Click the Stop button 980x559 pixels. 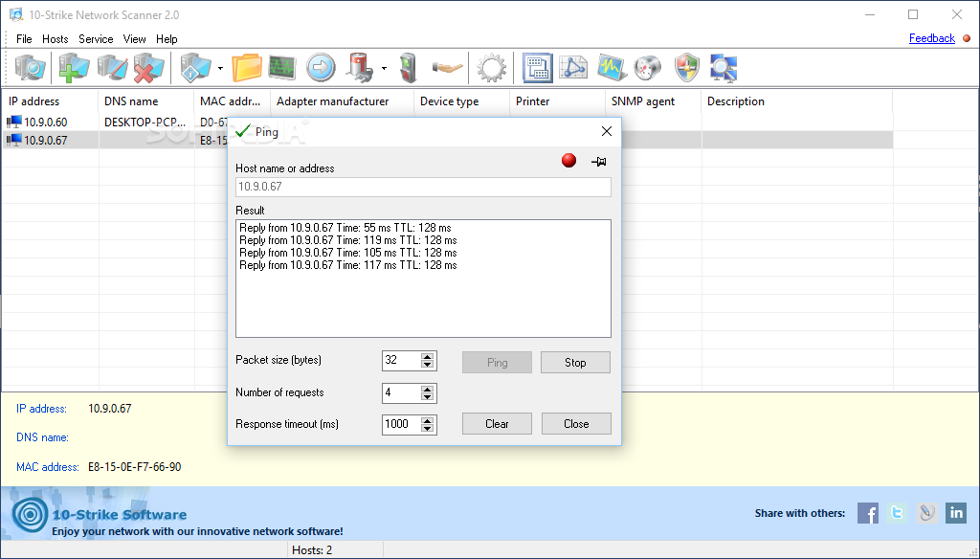[575, 362]
